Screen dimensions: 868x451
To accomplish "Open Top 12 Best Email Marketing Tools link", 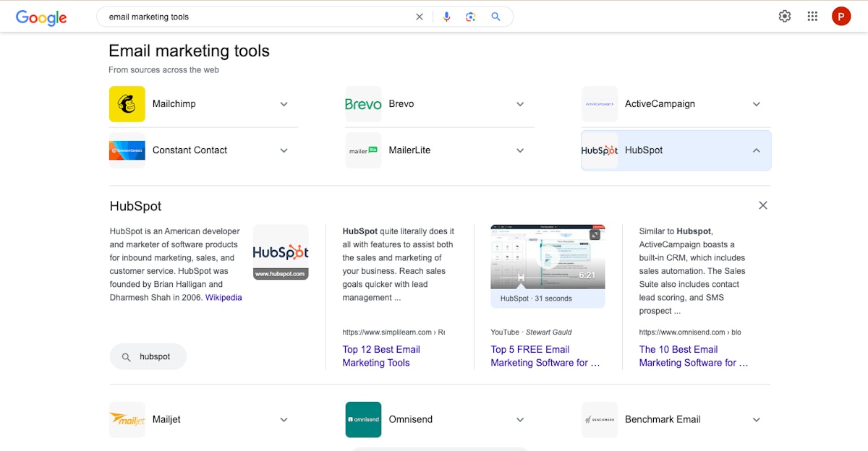I will point(381,356).
